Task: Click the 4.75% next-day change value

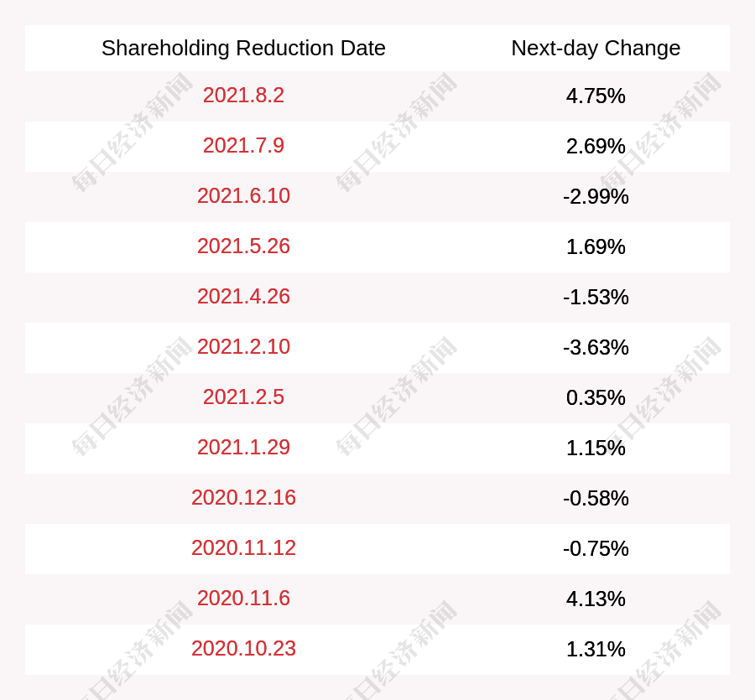Action: pos(596,96)
